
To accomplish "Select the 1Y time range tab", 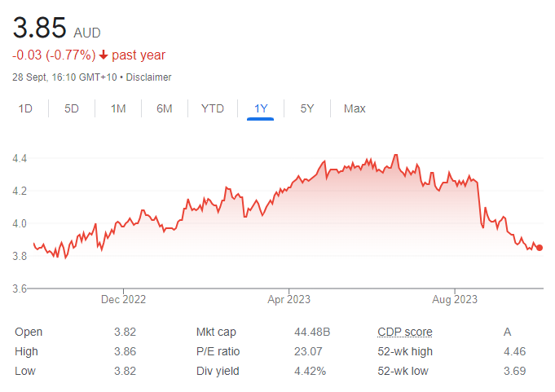I will (x=261, y=108).
